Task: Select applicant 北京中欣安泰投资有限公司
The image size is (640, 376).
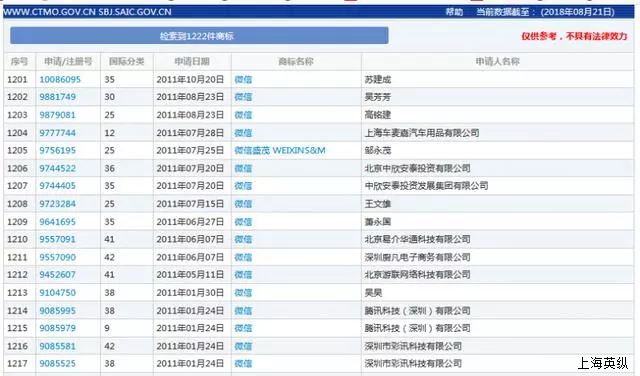Action: pos(417,169)
